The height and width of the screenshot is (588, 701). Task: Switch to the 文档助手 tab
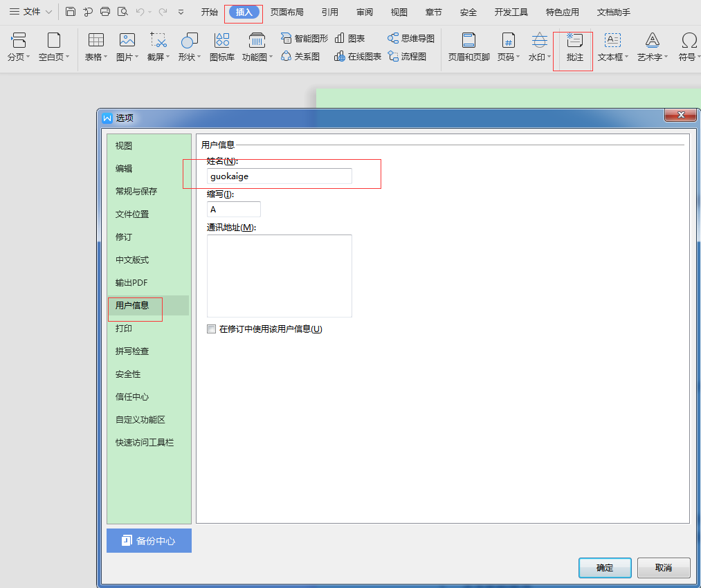click(x=614, y=12)
